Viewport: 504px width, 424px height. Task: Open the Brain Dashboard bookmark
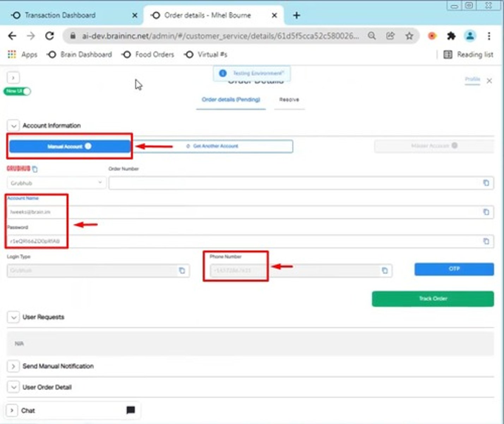click(x=80, y=54)
